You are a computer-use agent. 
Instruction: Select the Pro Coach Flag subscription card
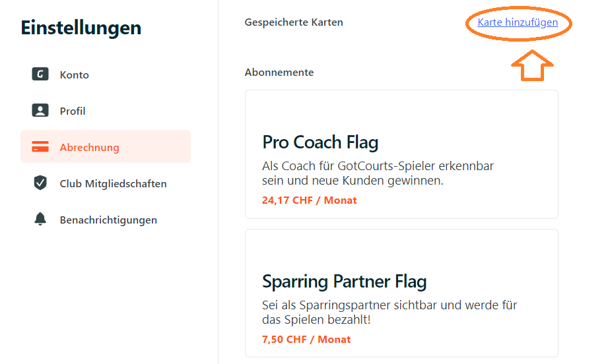tap(401, 154)
